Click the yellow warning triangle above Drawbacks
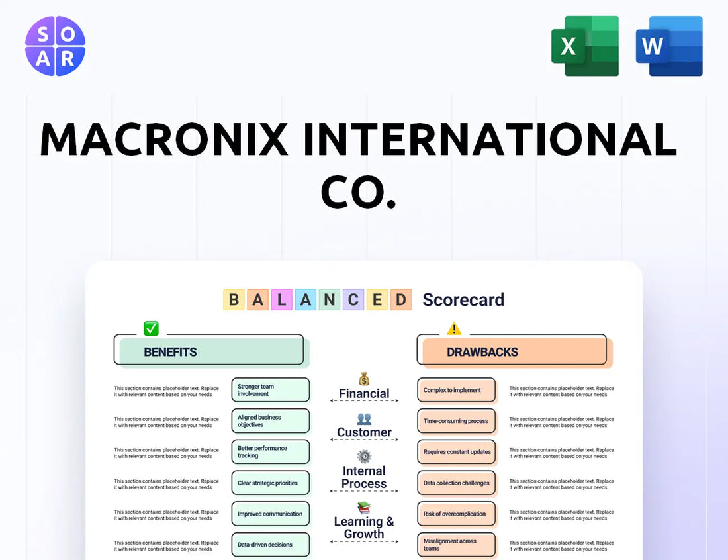This screenshot has height=560, width=728. [453, 329]
